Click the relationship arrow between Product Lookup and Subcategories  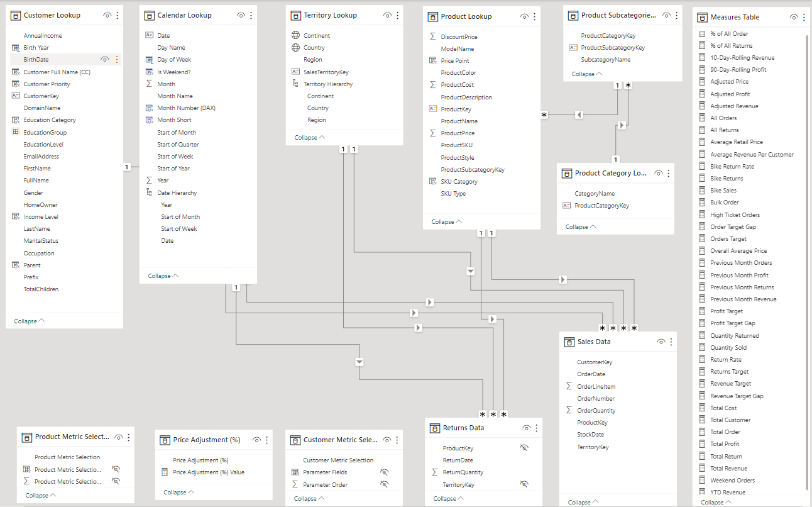[x=579, y=114]
